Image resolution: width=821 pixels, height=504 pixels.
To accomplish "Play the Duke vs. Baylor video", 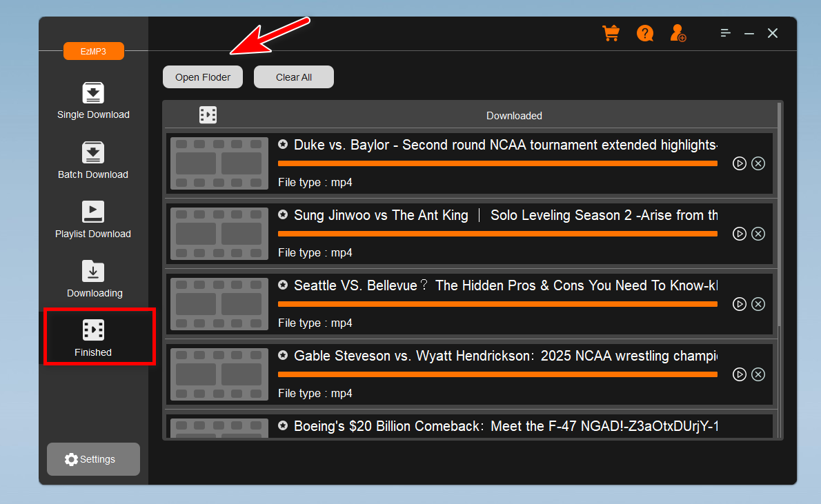I will tap(740, 163).
